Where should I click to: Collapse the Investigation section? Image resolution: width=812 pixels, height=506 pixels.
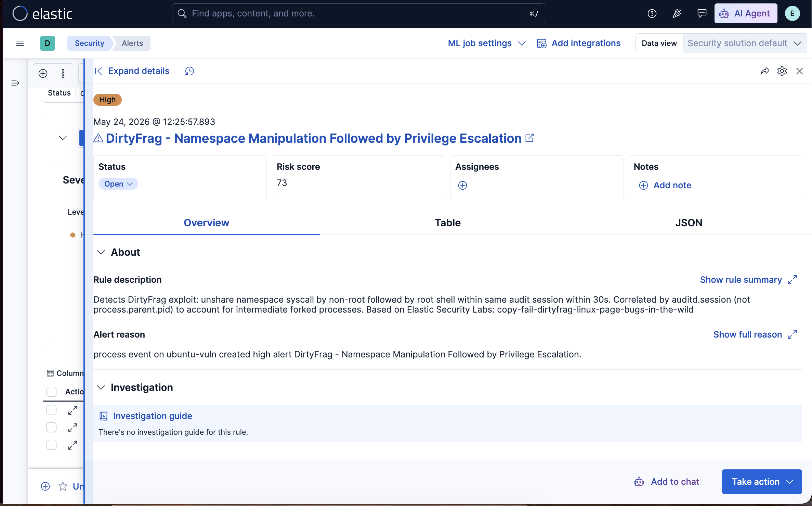click(101, 387)
